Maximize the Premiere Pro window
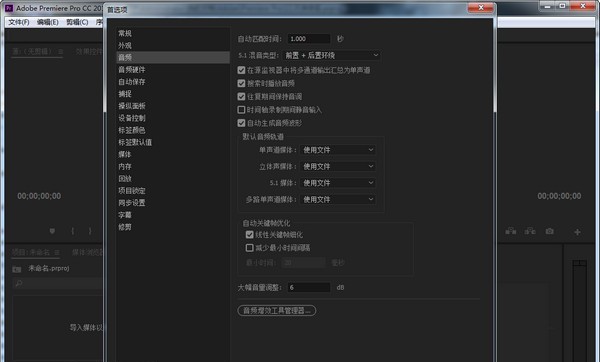The height and width of the screenshot is (362, 600). [562, 6]
